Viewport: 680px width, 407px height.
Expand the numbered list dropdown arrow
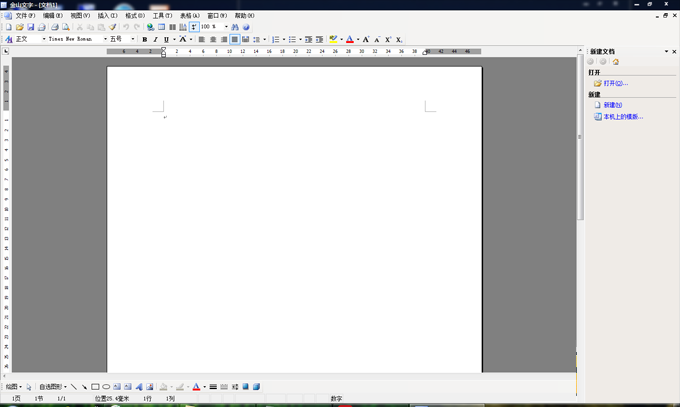pos(284,39)
